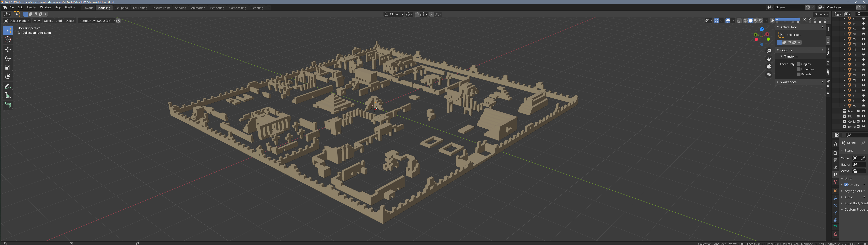Expand the Units section
This screenshot has width=868, height=245.
pos(848,179)
